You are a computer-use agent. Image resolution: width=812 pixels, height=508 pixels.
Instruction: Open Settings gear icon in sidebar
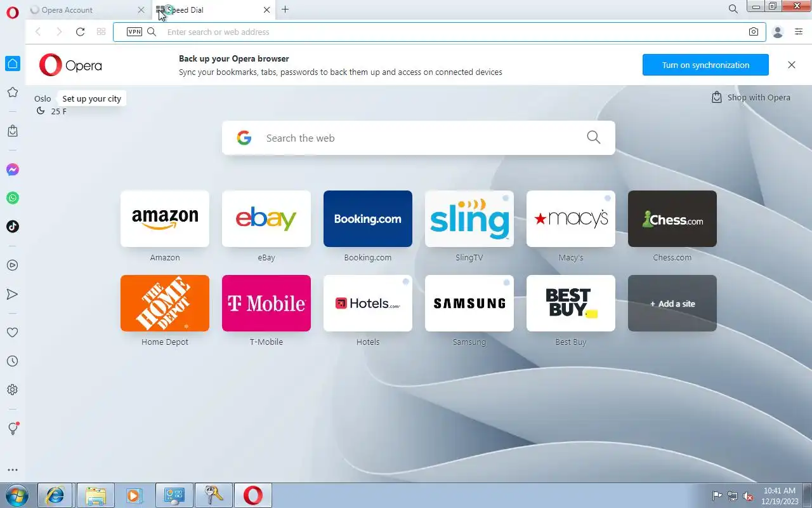[x=13, y=390]
